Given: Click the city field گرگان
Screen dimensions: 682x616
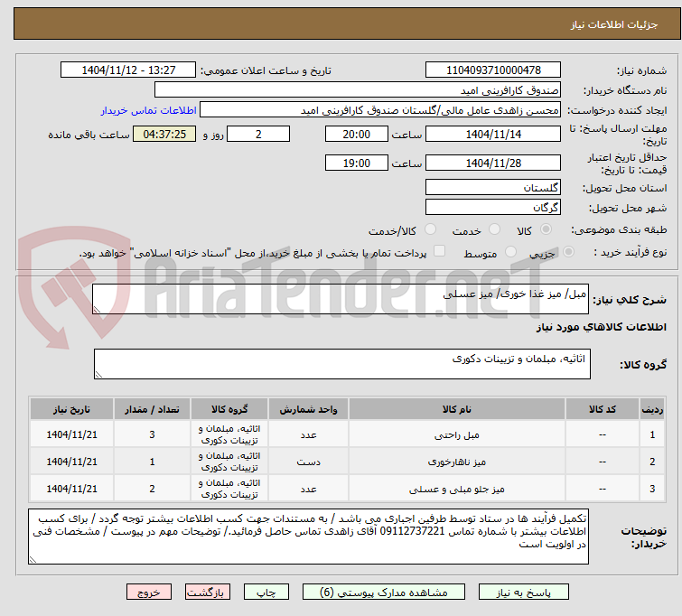Looking at the screenshot, I should tap(493, 207).
